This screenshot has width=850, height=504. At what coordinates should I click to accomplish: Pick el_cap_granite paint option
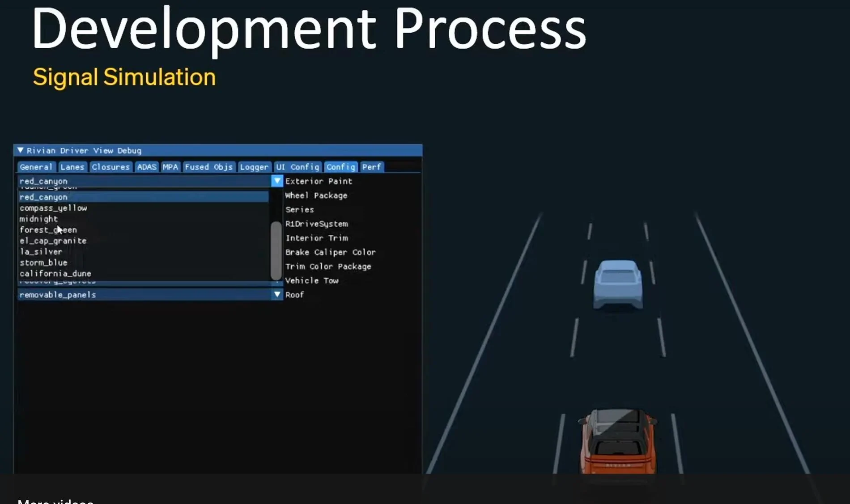pyautogui.click(x=143, y=241)
